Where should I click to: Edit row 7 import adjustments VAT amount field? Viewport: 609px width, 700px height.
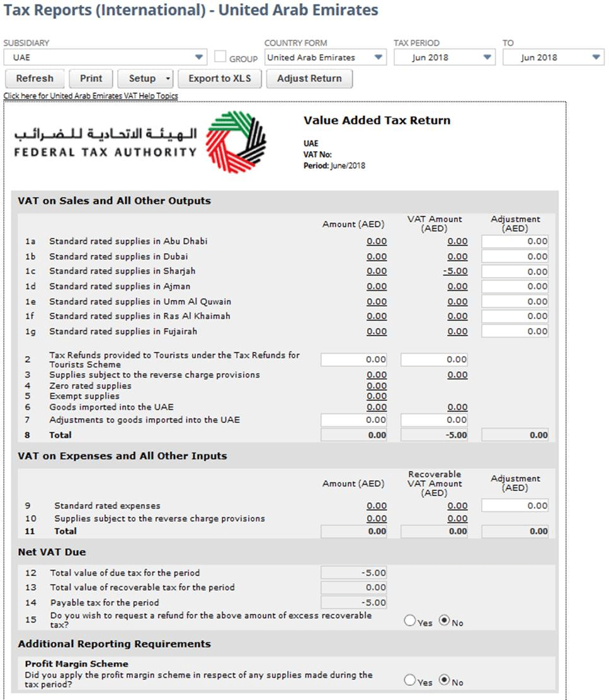pos(434,420)
